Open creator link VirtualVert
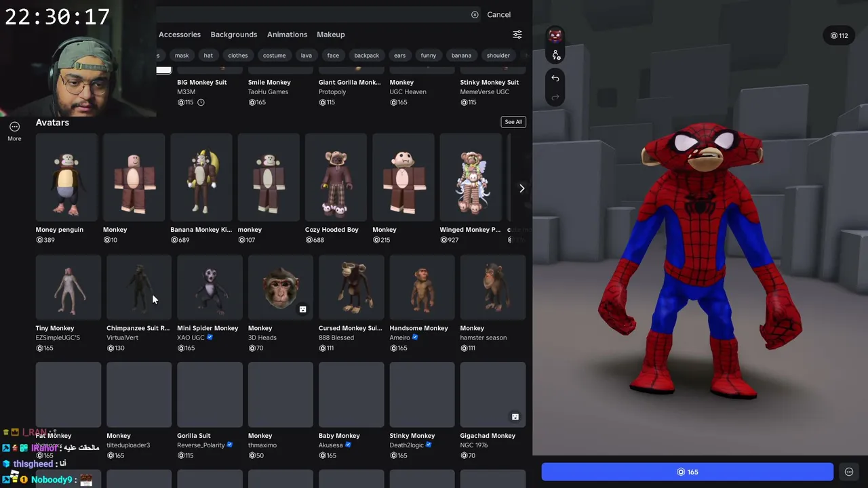 [x=122, y=338]
